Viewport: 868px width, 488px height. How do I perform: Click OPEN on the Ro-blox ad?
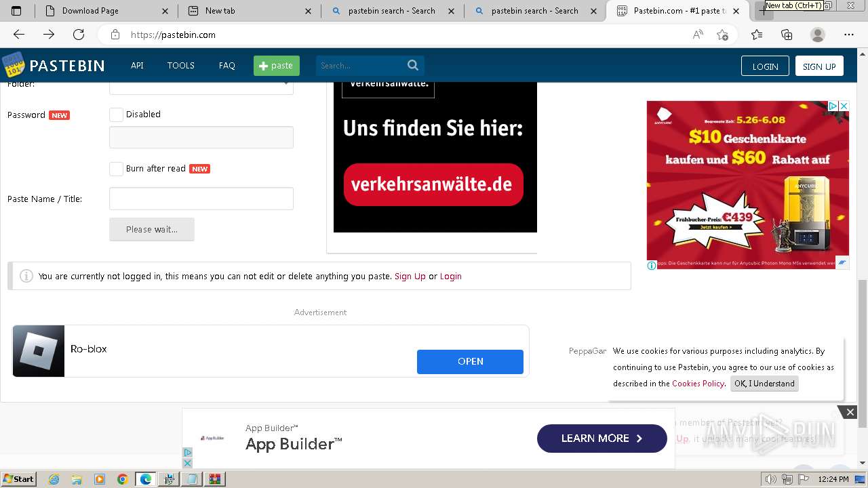click(470, 362)
